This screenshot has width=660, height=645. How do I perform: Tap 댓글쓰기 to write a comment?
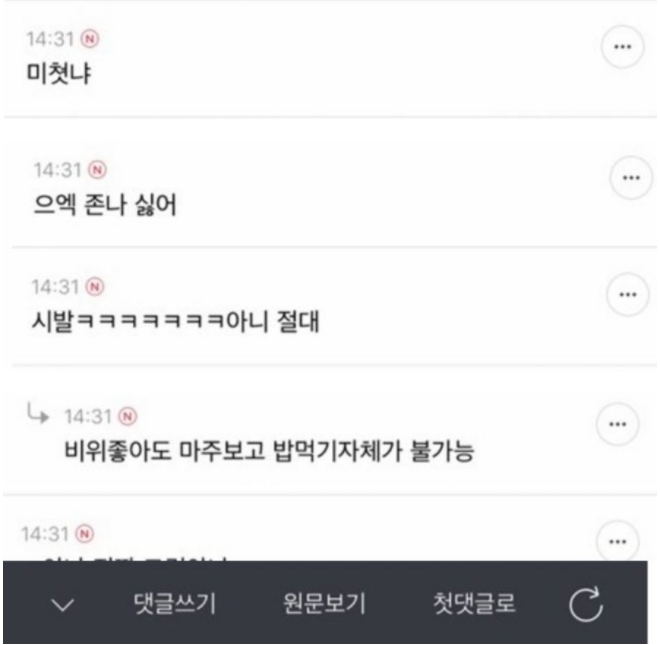(175, 604)
